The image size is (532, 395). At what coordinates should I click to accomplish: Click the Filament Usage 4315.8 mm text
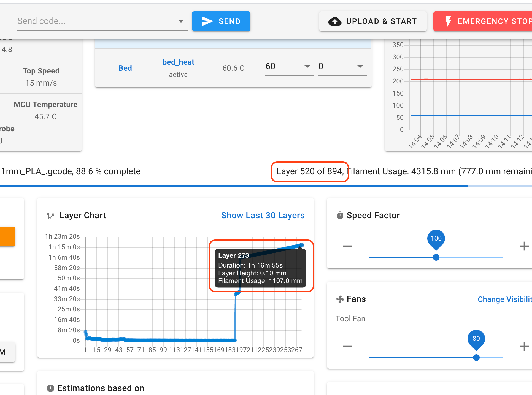pos(401,171)
